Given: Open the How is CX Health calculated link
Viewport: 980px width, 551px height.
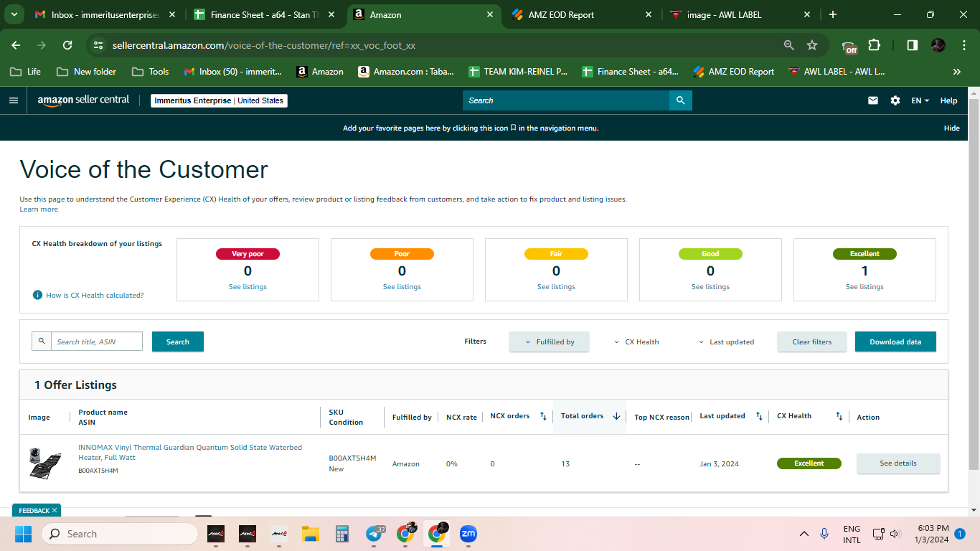Looking at the screenshot, I should coord(95,295).
